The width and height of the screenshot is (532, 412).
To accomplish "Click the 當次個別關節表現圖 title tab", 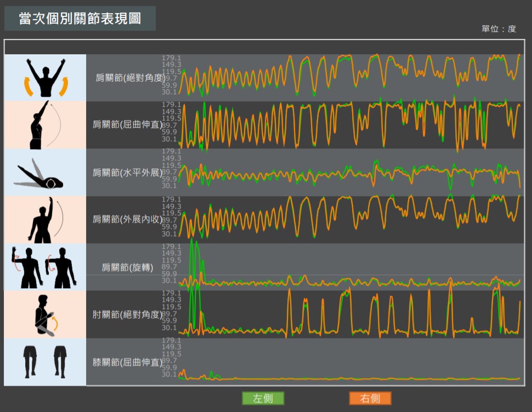I will pyautogui.click(x=80, y=19).
